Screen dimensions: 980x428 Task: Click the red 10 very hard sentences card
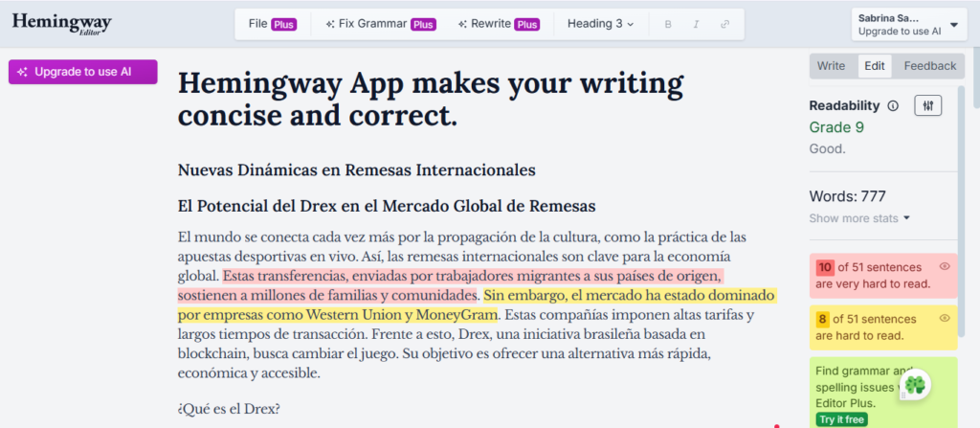pyautogui.click(x=883, y=276)
